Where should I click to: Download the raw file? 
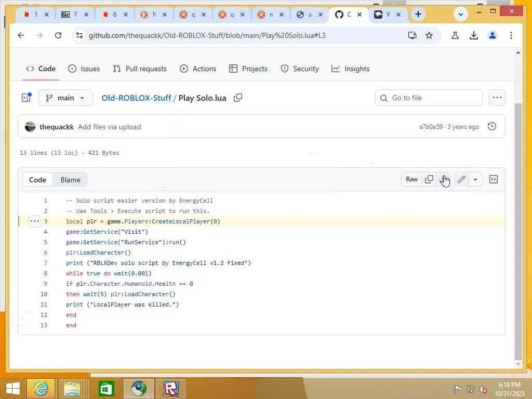click(444, 179)
